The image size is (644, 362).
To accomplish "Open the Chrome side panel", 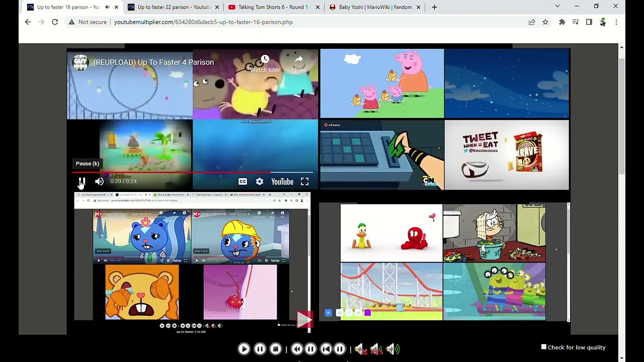I will pos(589,22).
